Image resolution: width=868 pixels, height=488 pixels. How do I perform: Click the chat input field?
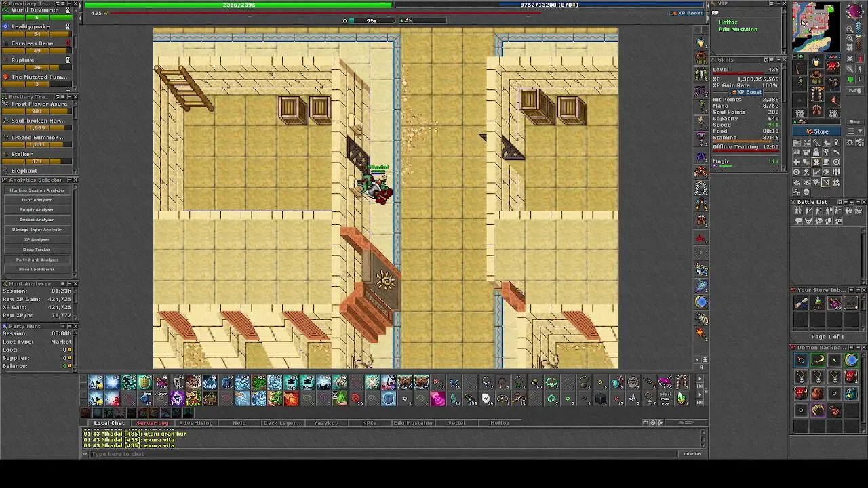pyautogui.click(x=383, y=454)
